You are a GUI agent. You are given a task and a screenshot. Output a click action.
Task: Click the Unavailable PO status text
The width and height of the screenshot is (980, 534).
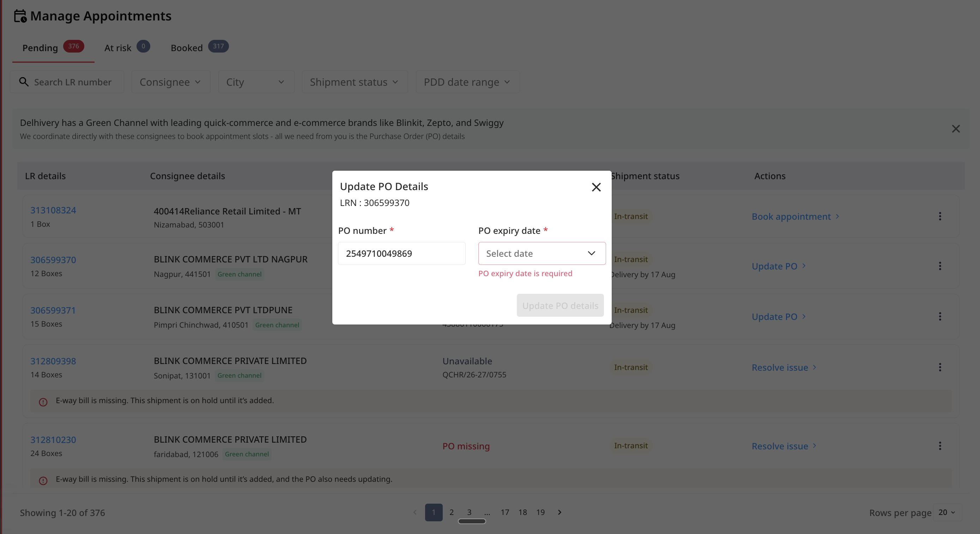point(467,361)
